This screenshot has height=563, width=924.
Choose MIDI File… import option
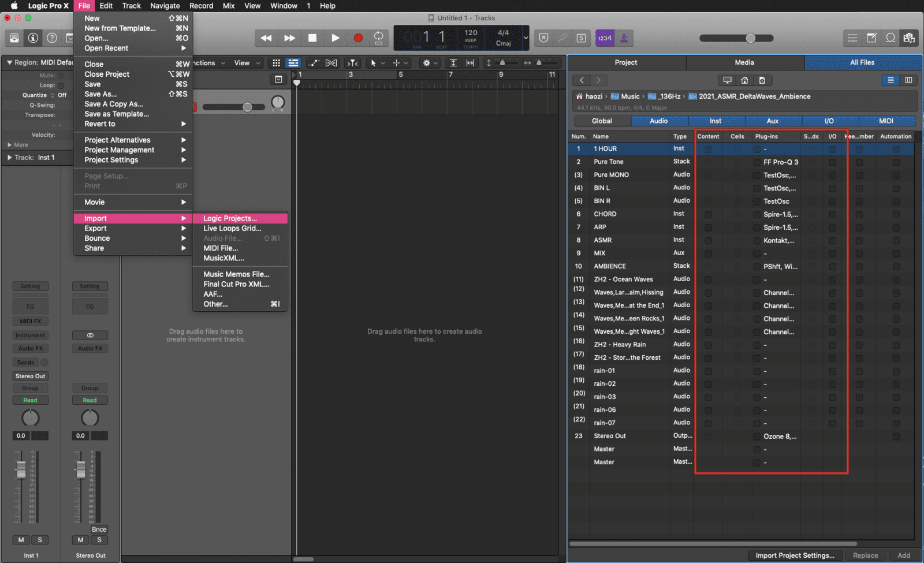(240, 248)
